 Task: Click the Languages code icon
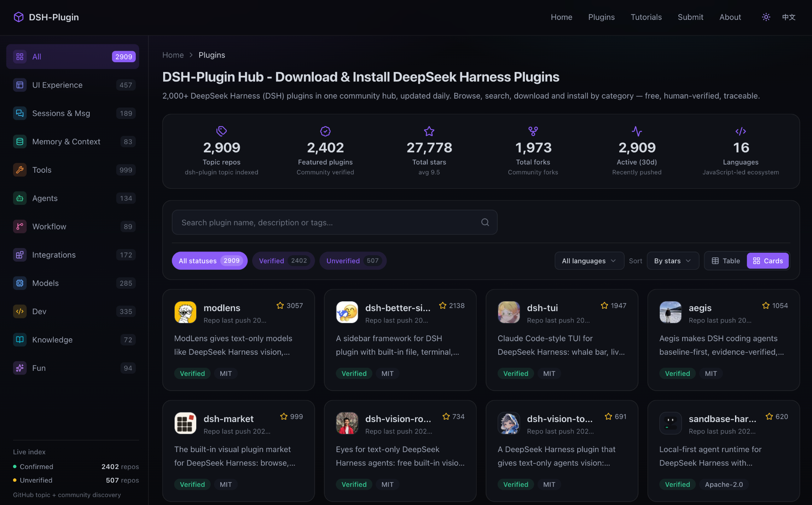(x=741, y=131)
